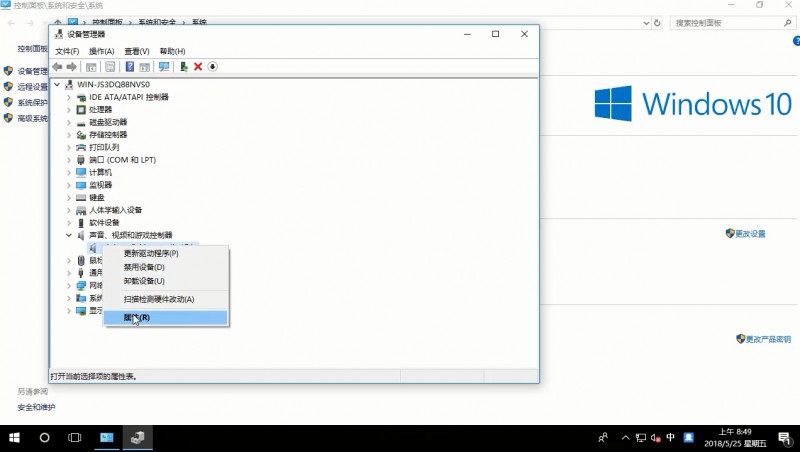The image size is (800, 452).
Task: Choose 禁用设备(D) from the context menu
Action: tap(166, 267)
